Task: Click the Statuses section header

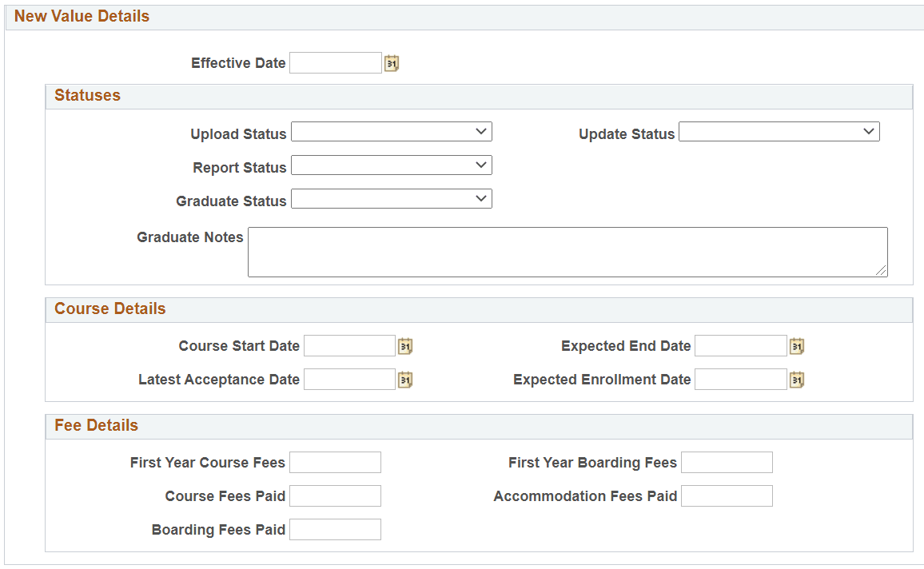Action: 88,96
